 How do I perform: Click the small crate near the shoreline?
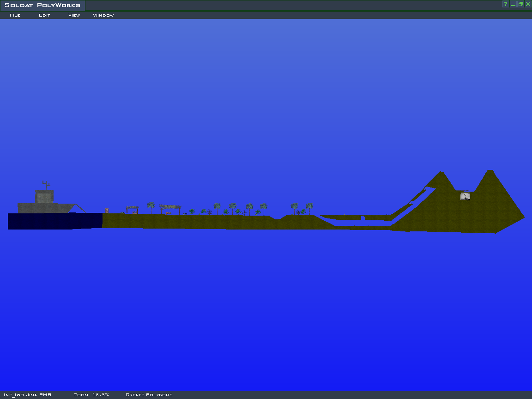coord(107,211)
